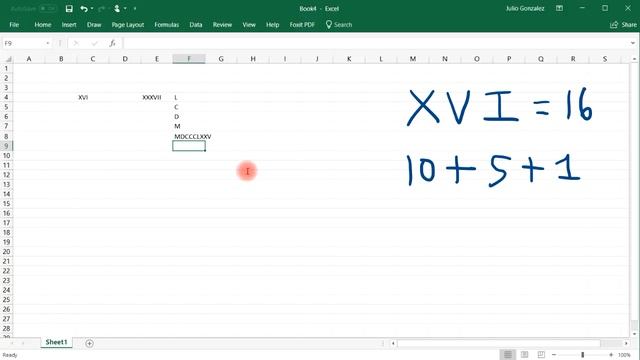Select cell F6 containing D
Viewport: 640px width, 360px height.
[x=189, y=117]
